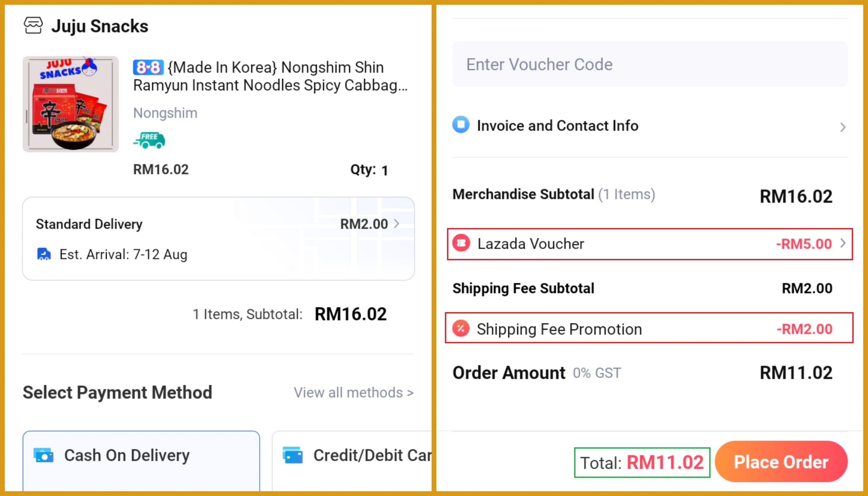This screenshot has width=868, height=496.
Task: Tap the red Lazada Voucher icon
Action: [x=461, y=244]
